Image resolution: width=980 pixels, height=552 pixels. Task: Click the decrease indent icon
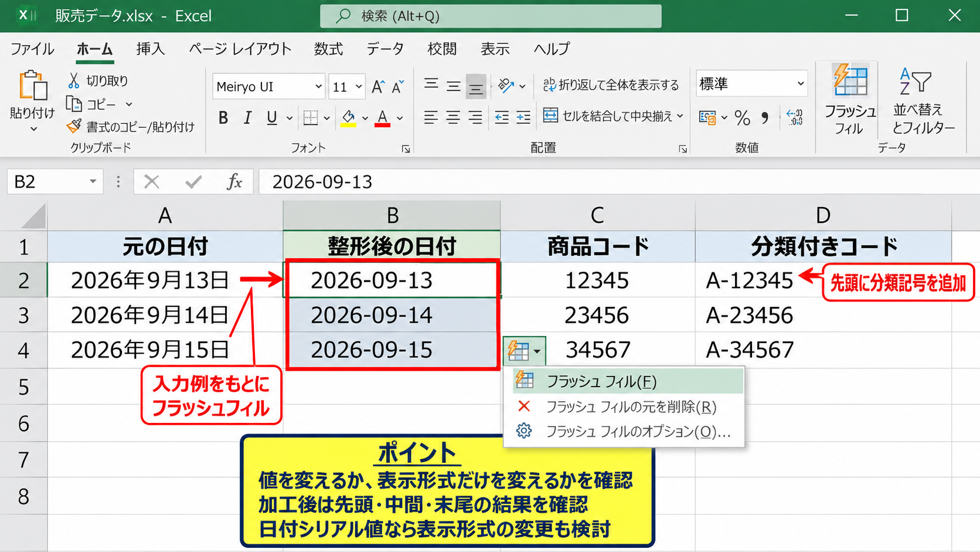pos(502,117)
